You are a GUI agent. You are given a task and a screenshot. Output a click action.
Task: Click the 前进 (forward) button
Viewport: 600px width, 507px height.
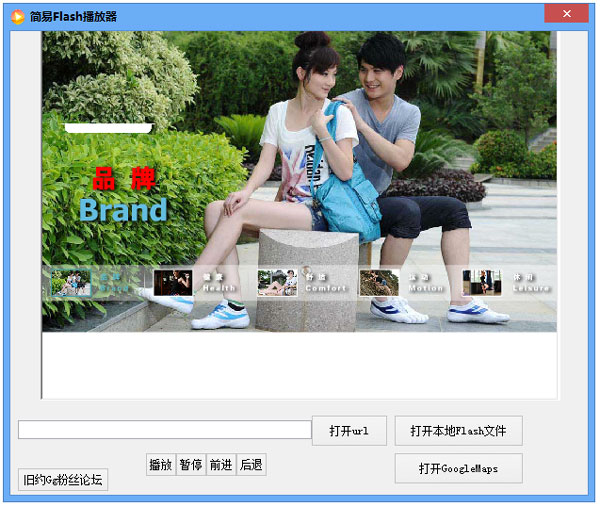click(x=220, y=465)
